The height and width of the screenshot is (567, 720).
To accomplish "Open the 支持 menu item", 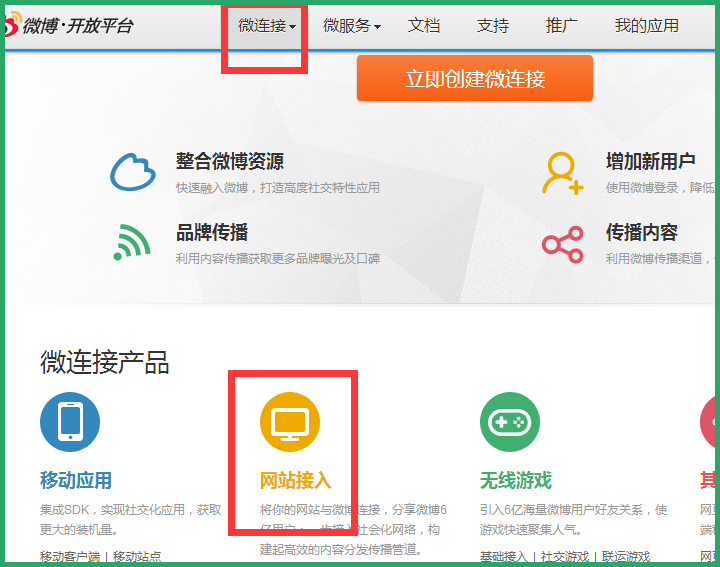I will tap(493, 26).
